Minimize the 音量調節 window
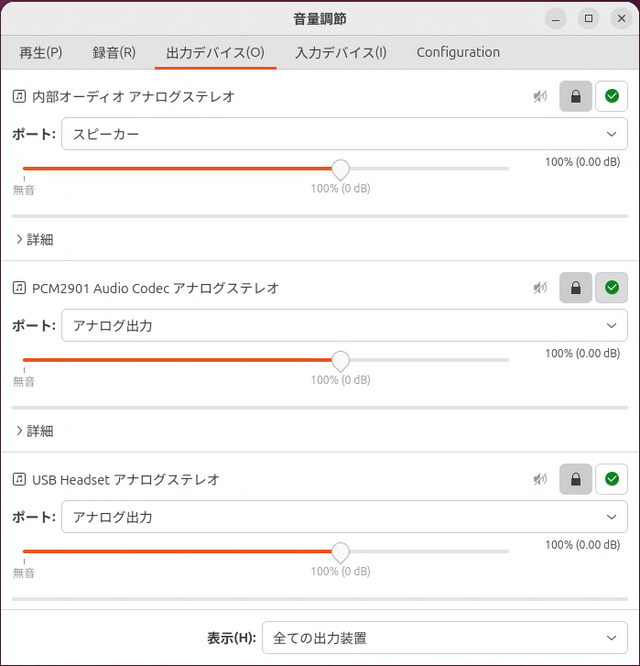 click(x=555, y=19)
